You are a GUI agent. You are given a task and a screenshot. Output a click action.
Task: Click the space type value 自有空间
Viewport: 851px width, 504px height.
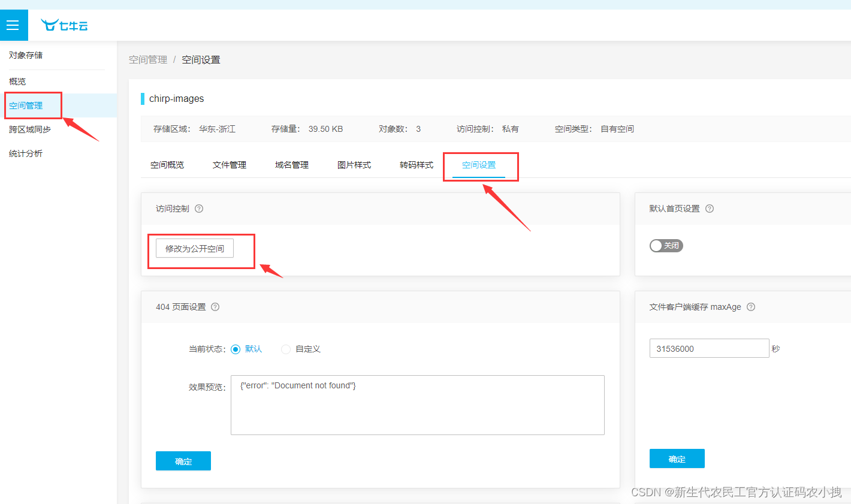coord(617,129)
